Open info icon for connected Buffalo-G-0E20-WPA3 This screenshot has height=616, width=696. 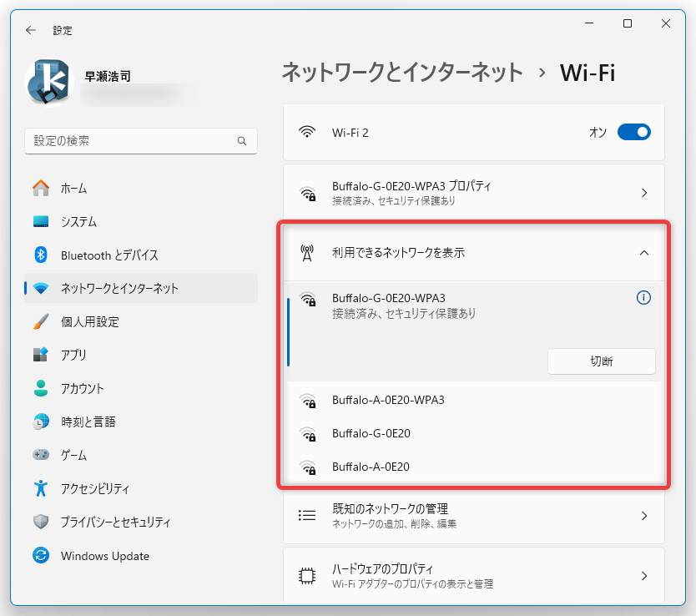pos(643,297)
